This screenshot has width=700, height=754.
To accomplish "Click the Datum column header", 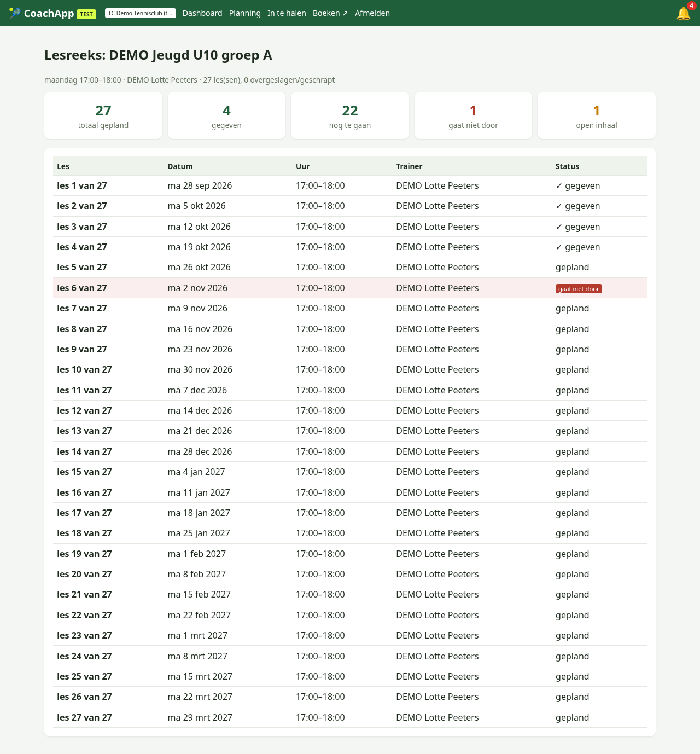I will tap(180, 166).
